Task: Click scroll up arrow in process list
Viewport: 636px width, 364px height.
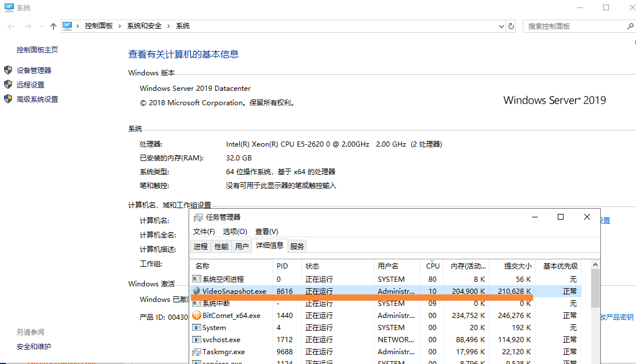Action: point(595,265)
